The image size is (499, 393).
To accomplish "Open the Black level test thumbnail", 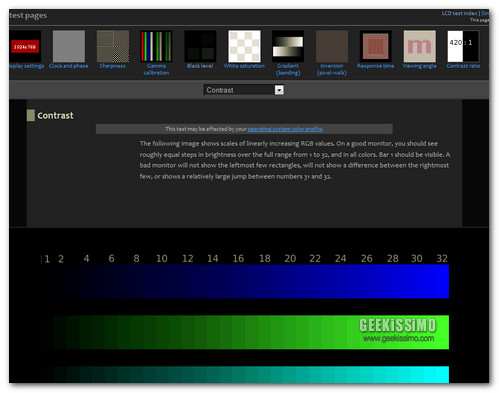I will point(200,46).
